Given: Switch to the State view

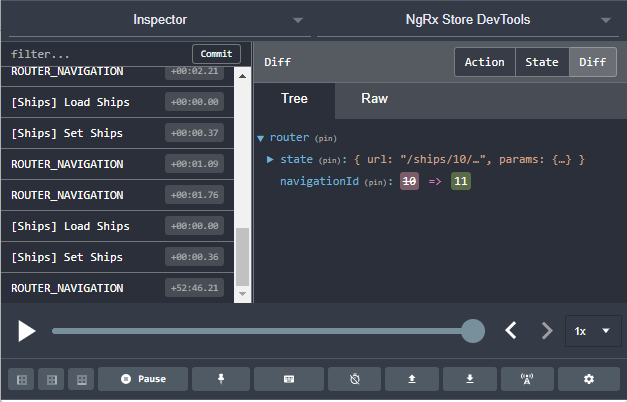Looking at the screenshot, I should coord(542,62).
